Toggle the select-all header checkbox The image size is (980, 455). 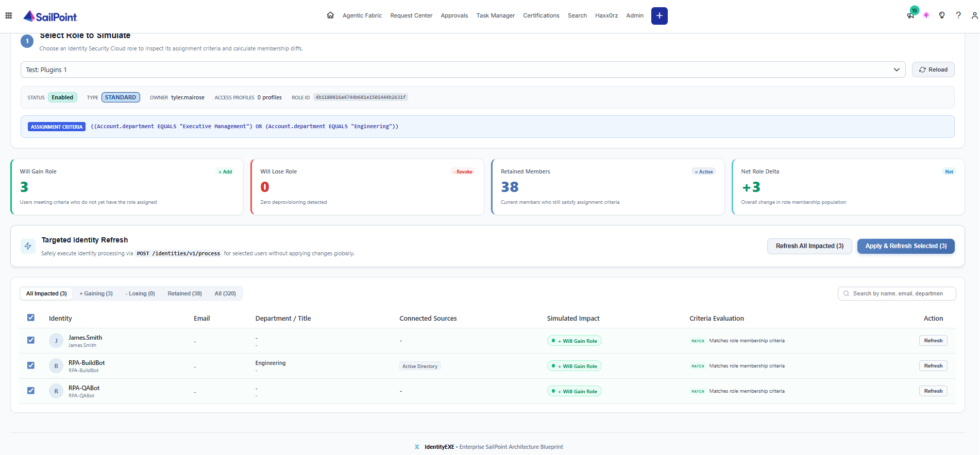click(x=31, y=318)
